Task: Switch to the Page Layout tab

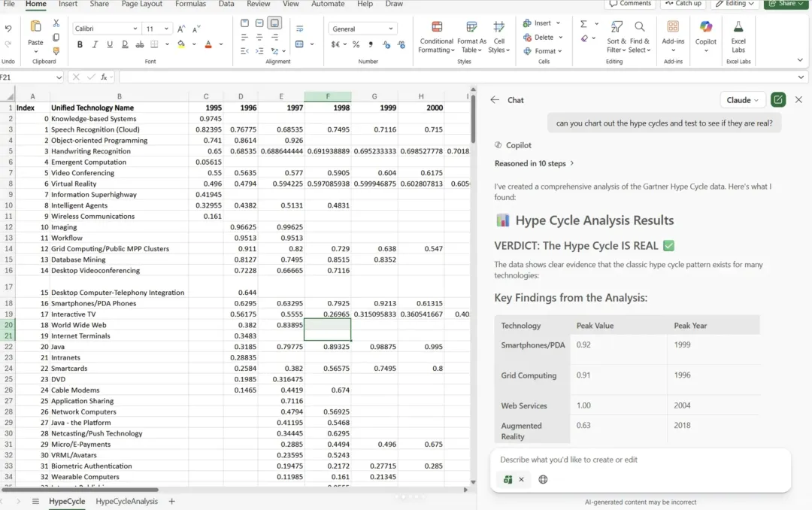Action: 142,4
